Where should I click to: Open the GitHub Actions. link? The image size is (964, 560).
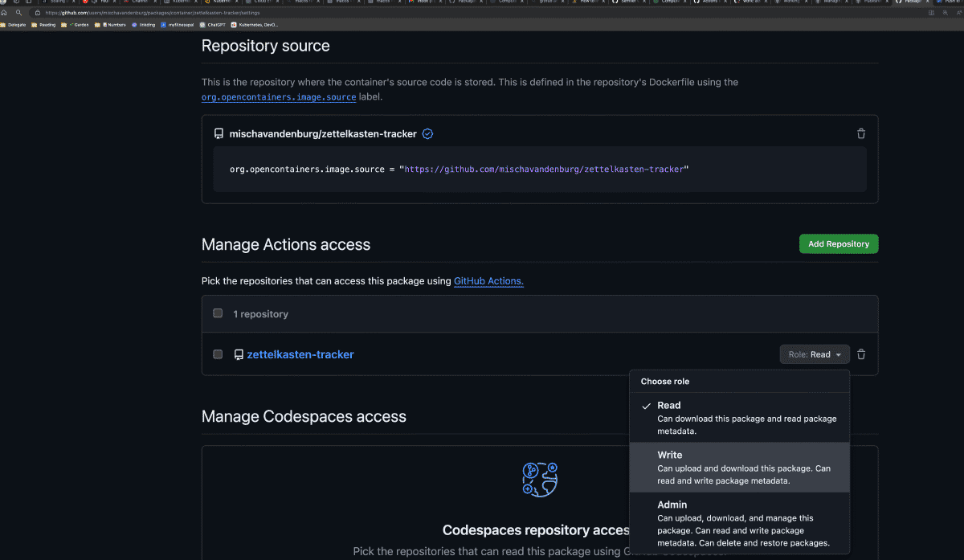[x=488, y=281]
